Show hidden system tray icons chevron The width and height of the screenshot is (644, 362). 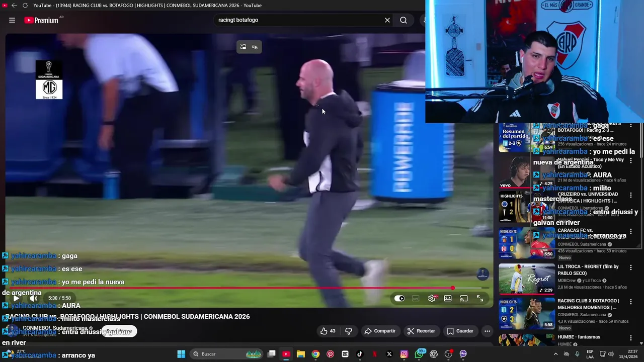point(555,354)
